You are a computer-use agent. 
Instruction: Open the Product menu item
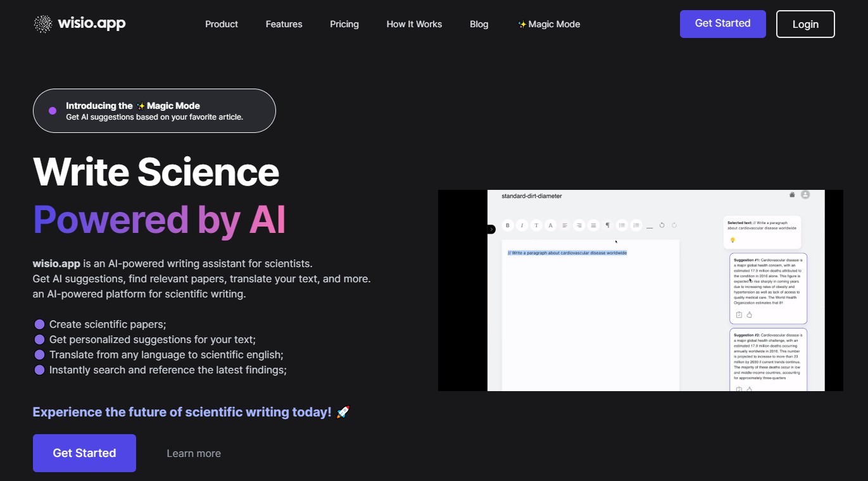pos(222,24)
